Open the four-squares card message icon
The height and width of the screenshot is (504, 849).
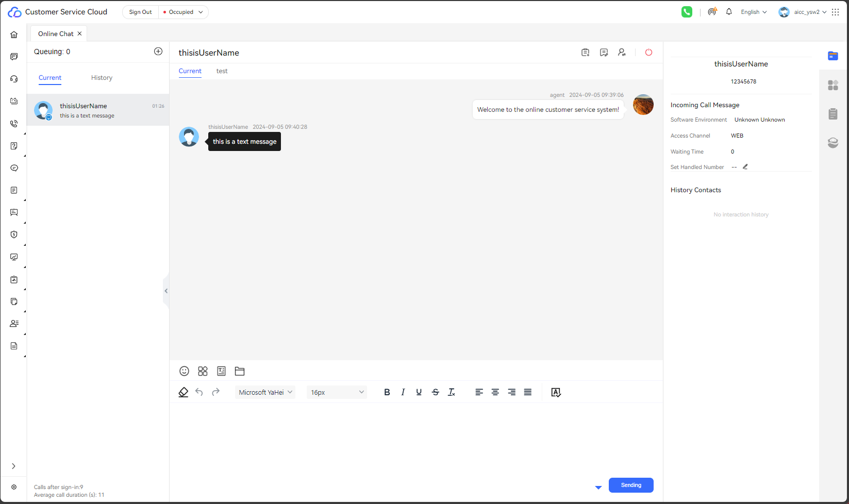tap(203, 371)
